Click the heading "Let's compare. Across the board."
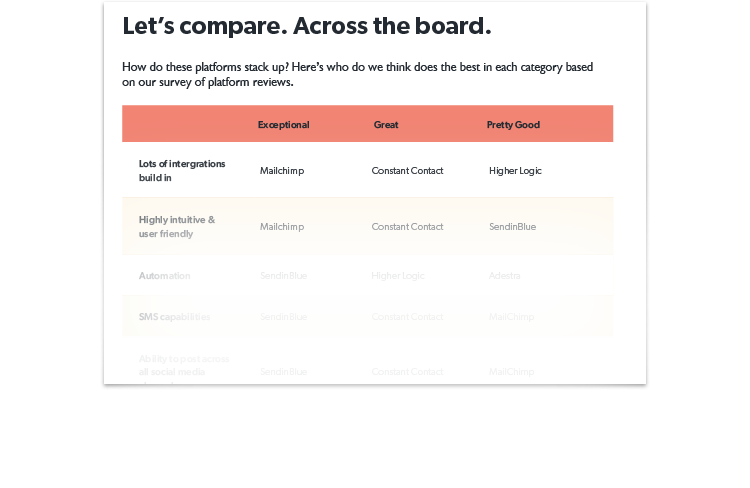The image size is (750, 488). pyautogui.click(x=307, y=26)
